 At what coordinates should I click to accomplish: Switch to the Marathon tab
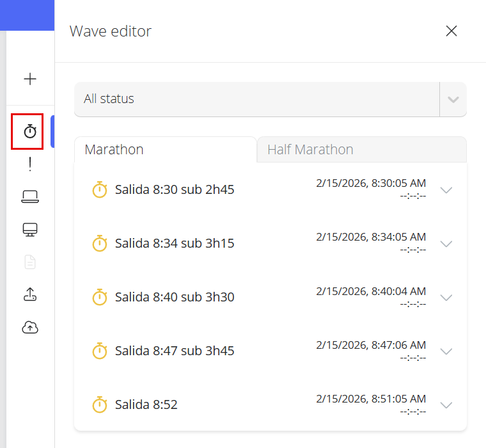click(x=166, y=150)
